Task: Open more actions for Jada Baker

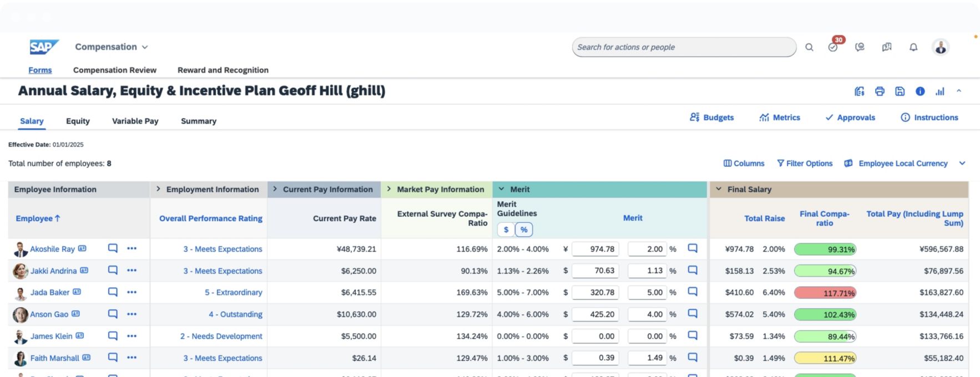Action: click(x=132, y=292)
